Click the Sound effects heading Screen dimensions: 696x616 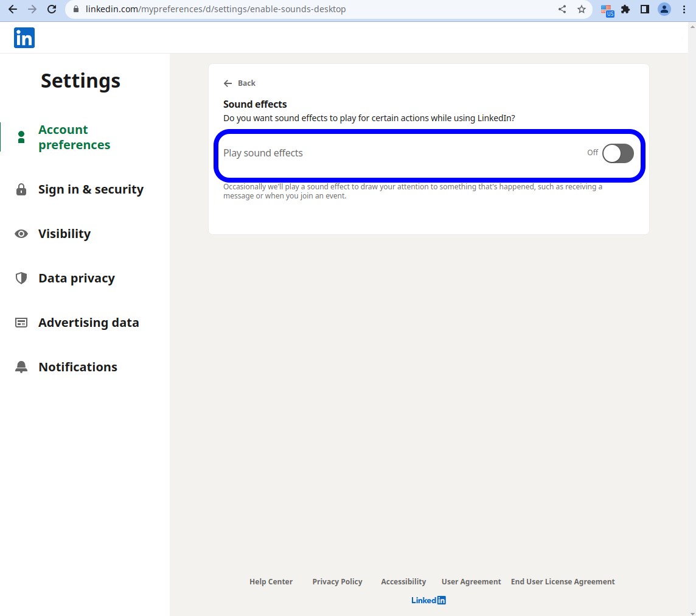click(x=255, y=104)
